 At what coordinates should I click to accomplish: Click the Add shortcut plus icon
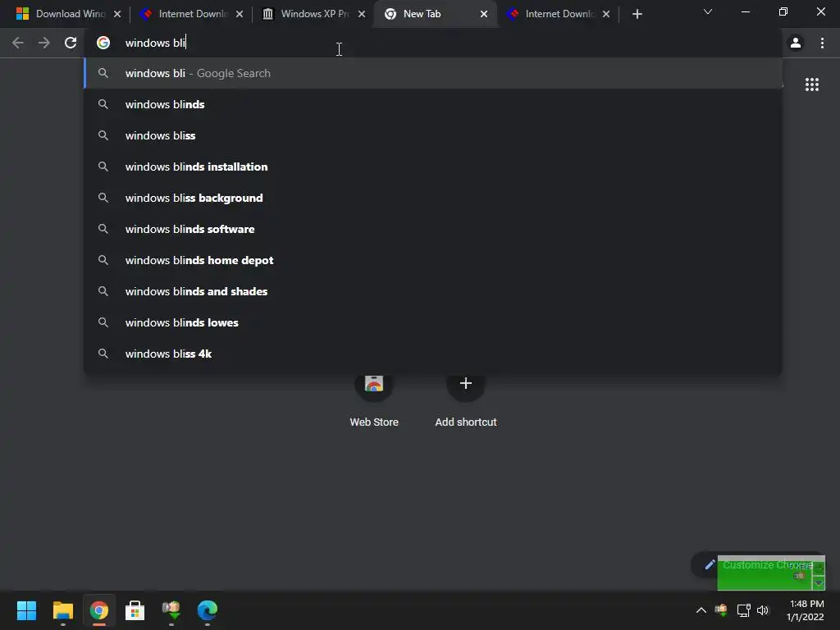(466, 384)
